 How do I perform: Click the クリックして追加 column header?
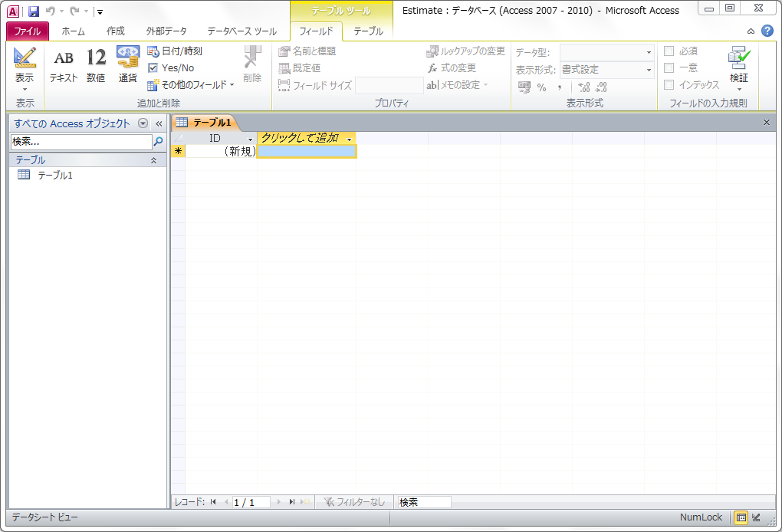pyautogui.click(x=307, y=138)
